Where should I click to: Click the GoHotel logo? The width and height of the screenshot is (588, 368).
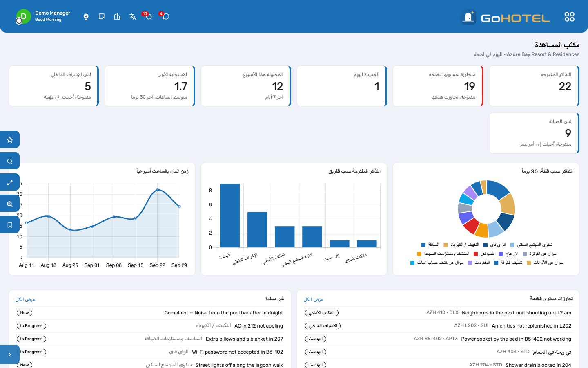[505, 17]
